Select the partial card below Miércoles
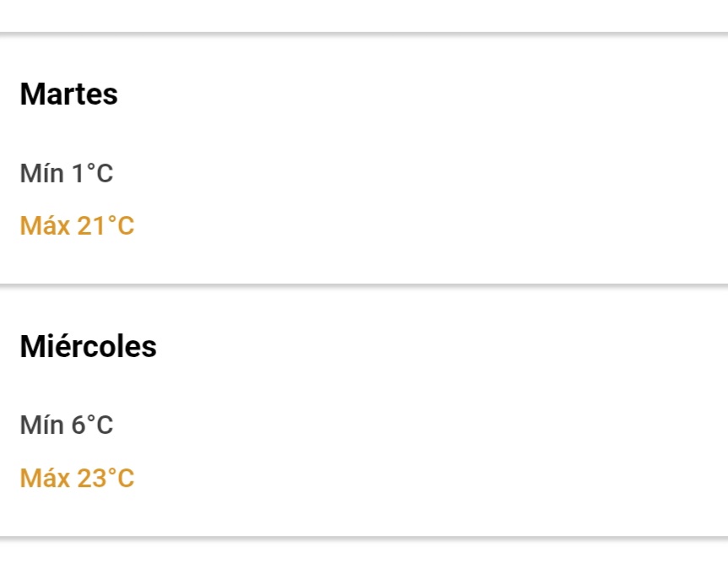Image resolution: width=728 pixels, height=574 pixels. [364, 557]
